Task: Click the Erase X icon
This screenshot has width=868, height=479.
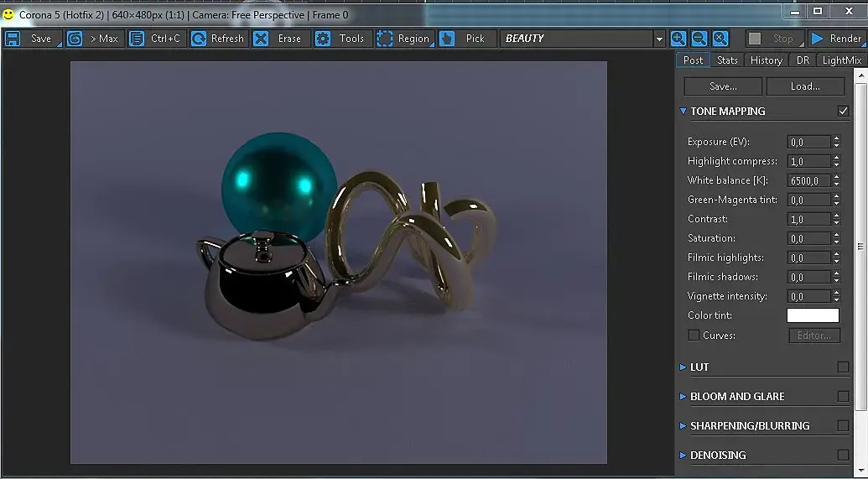Action: click(x=261, y=39)
